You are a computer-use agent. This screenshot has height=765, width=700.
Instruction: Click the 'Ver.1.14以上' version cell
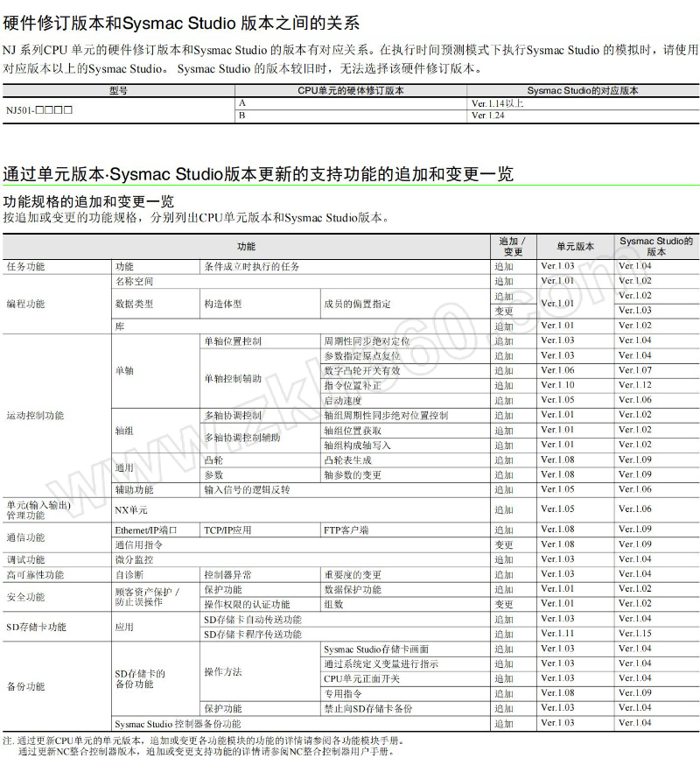[x=498, y=103]
